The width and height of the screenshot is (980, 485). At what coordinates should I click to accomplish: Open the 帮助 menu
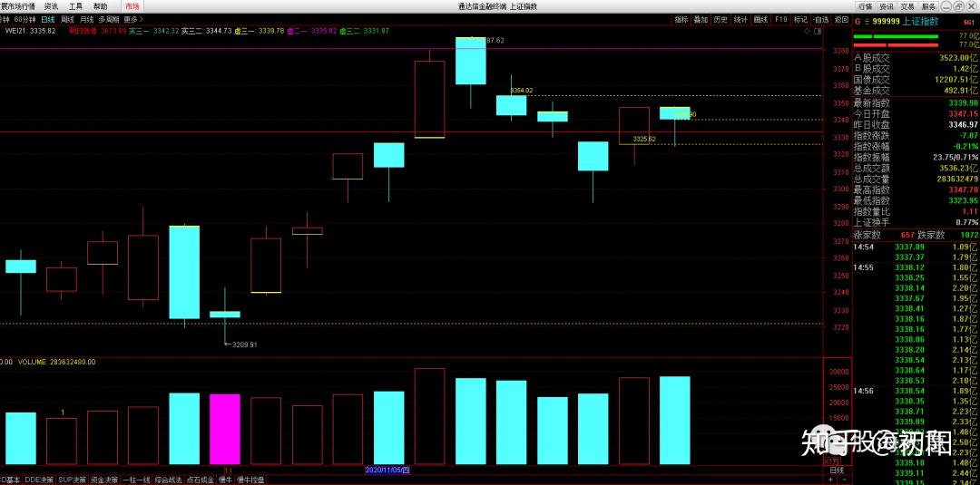100,6
